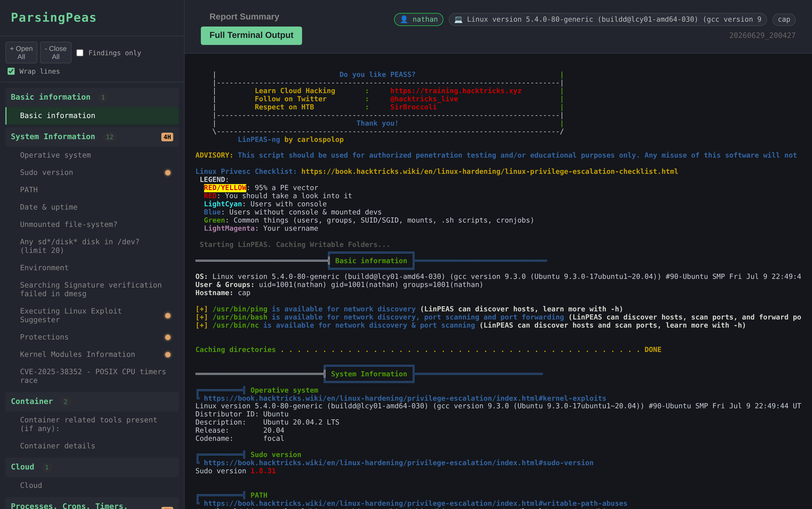This screenshot has height=509, width=812.
Task: Click the - Close All button
Action: point(55,53)
